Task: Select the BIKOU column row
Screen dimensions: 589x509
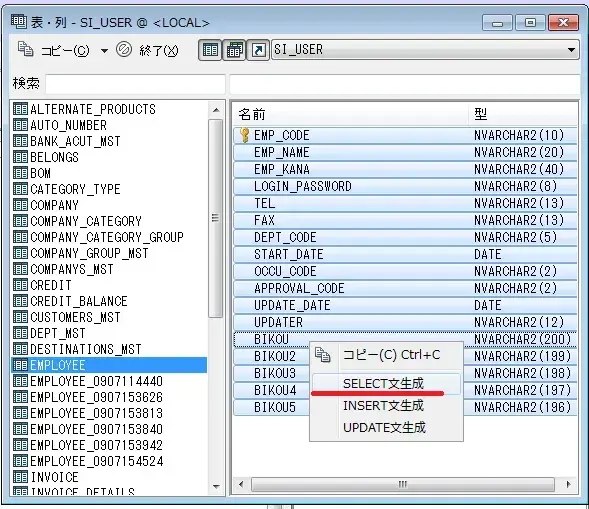Action: 405,339
